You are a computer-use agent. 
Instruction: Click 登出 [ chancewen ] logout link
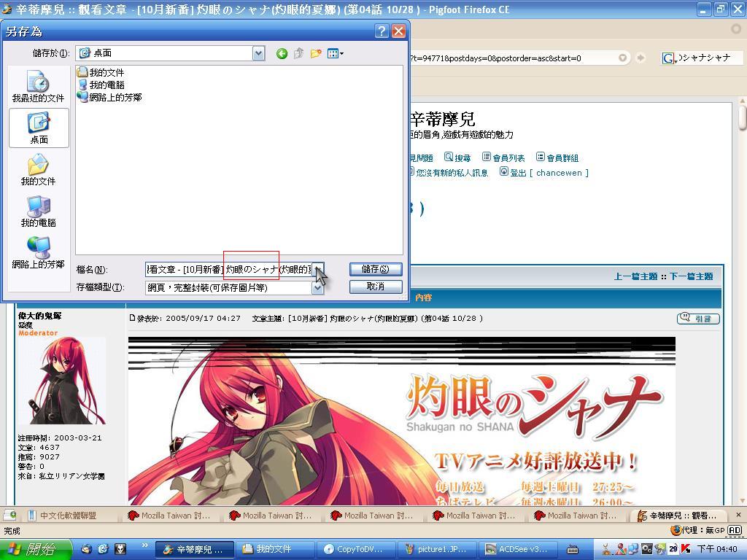pyautogui.click(x=543, y=172)
